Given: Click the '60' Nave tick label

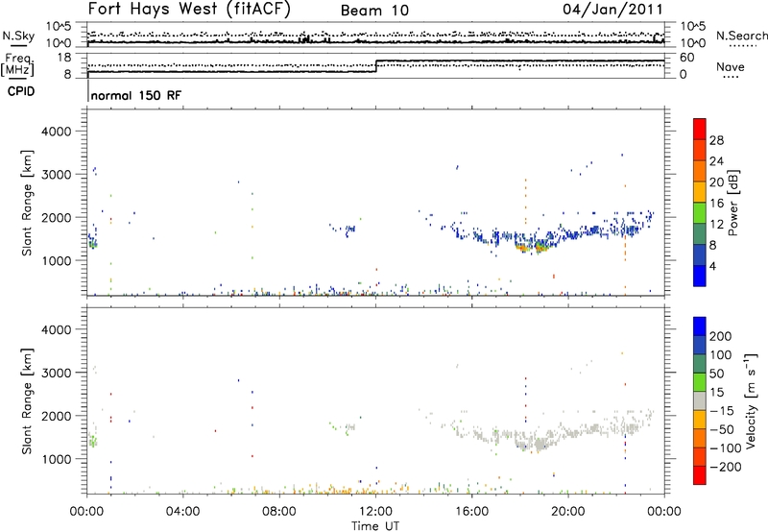Looking at the screenshot, I should pyautogui.click(x=686, y=58).
